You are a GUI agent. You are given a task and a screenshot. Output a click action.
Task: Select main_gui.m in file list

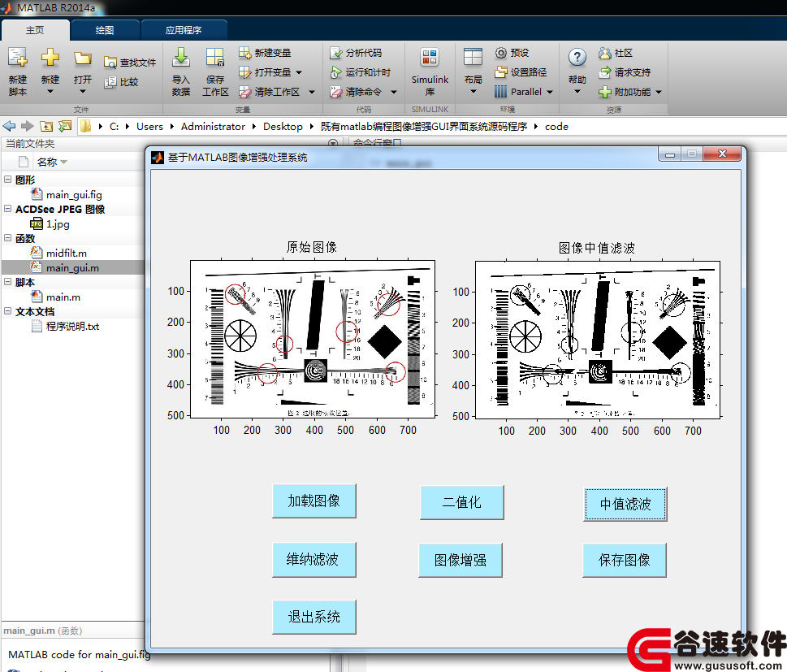(72, 267)
